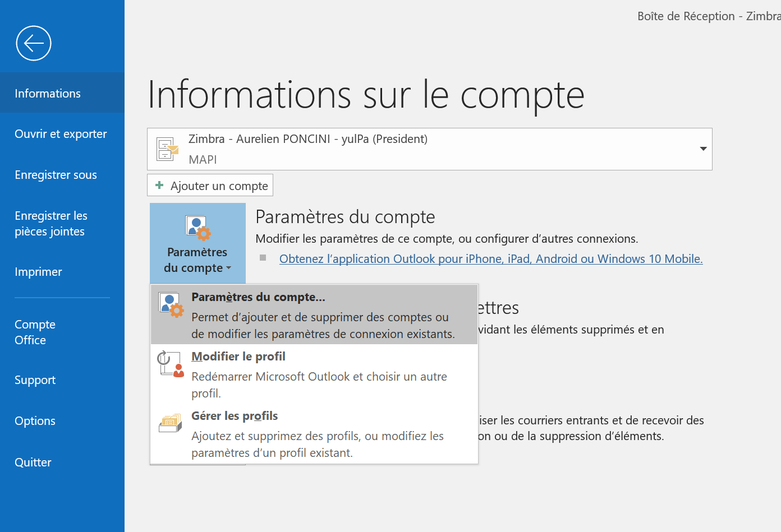Select the Informations tab in sidebar
This screenshot has width=781, height=532.
[x=62, y=93]
